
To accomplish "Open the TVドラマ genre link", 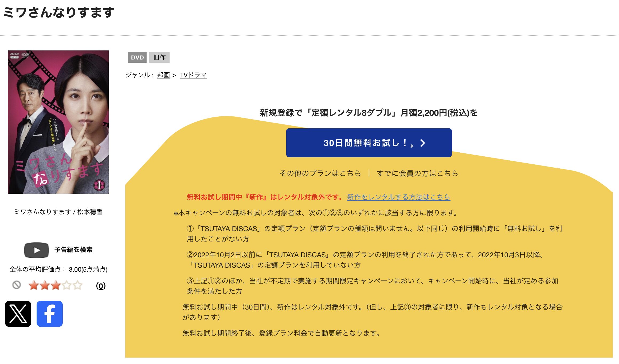I will (x=193, y=75).
